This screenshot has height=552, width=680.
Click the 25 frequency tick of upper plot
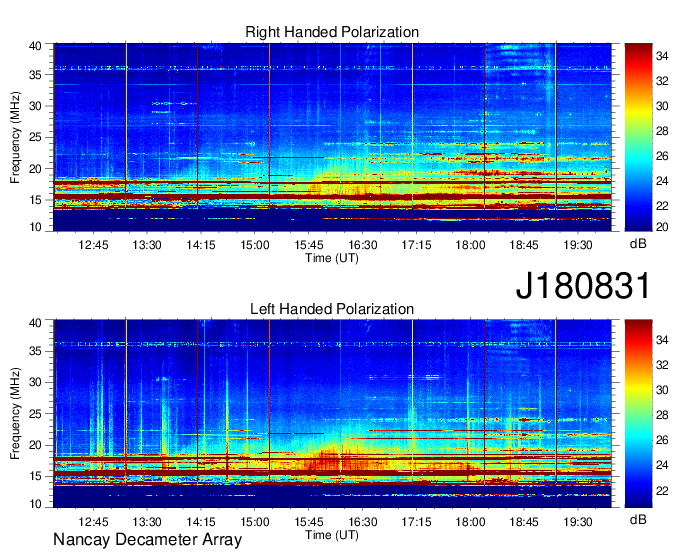coord(35,137)
